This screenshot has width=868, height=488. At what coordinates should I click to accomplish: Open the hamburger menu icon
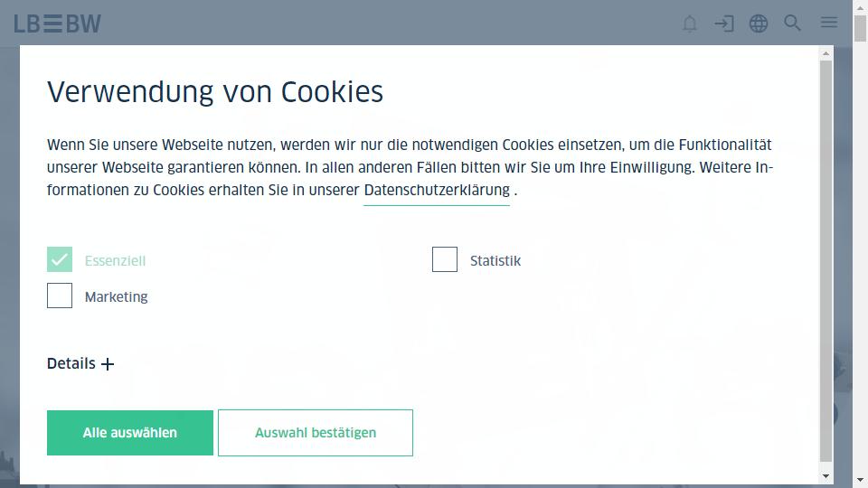pyautogui.click(x=829, y=22)
